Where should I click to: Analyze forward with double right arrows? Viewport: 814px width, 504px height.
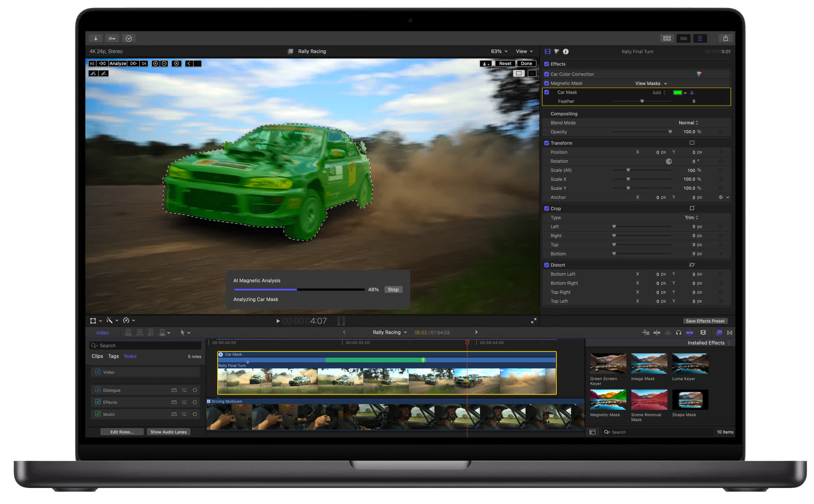pos(133,63)
